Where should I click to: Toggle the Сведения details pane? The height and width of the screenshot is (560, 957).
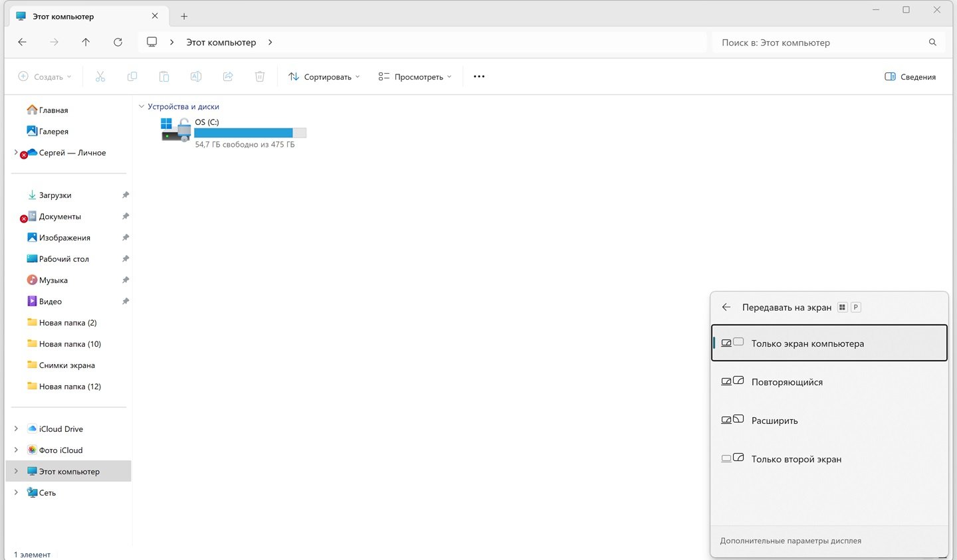coord(910,76)
